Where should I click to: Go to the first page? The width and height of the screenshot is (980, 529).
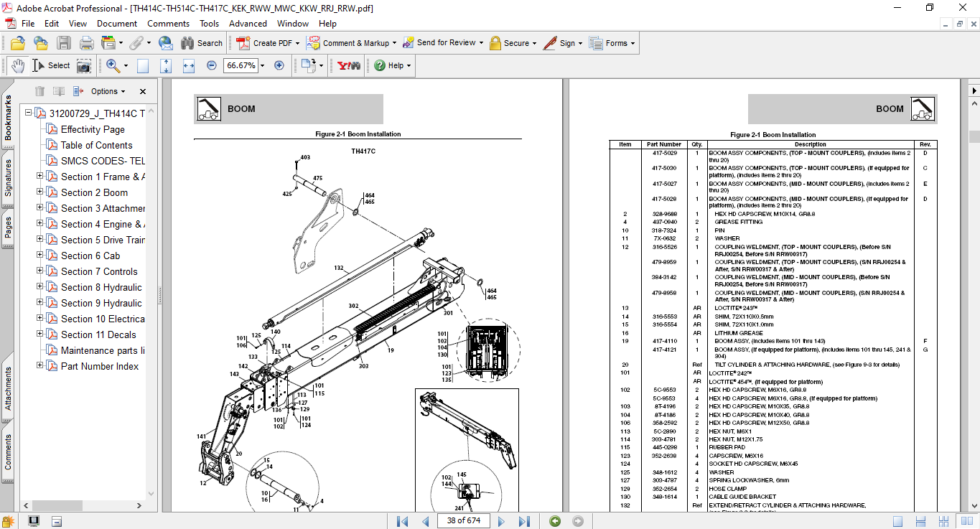tap(402, 521)
